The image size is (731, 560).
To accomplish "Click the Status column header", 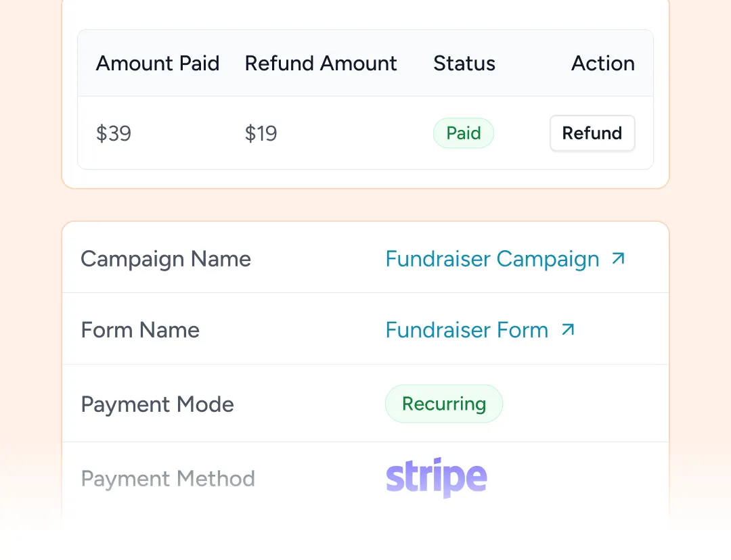I will 464,64.
